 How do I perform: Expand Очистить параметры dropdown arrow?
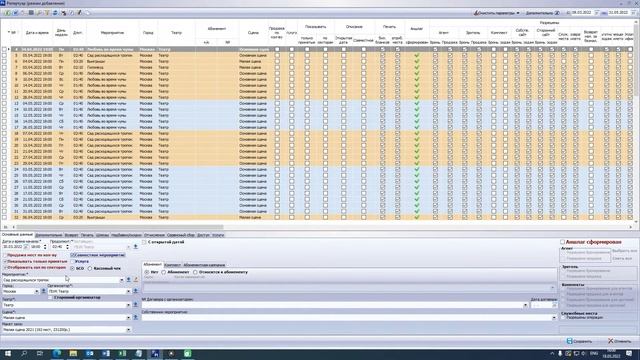click(518, 13)
